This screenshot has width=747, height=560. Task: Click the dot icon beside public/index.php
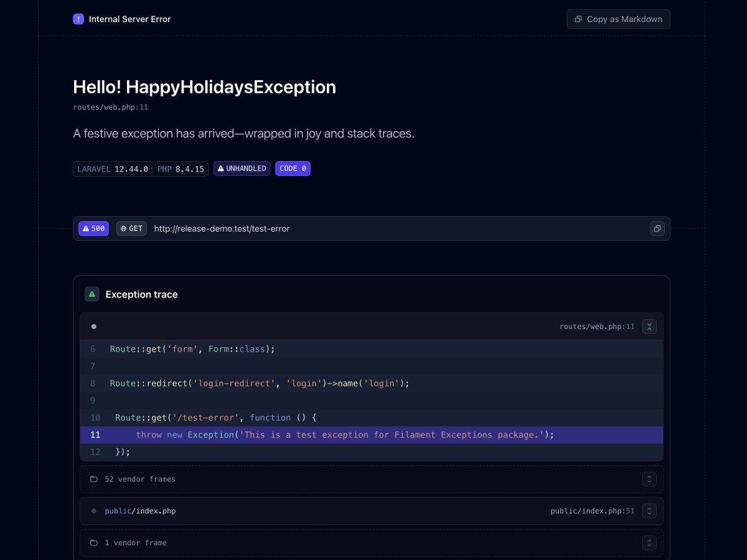(94, 511)
